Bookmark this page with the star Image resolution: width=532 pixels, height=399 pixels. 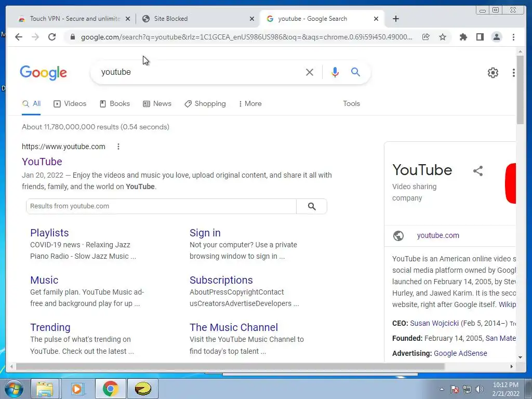point(443,37)
